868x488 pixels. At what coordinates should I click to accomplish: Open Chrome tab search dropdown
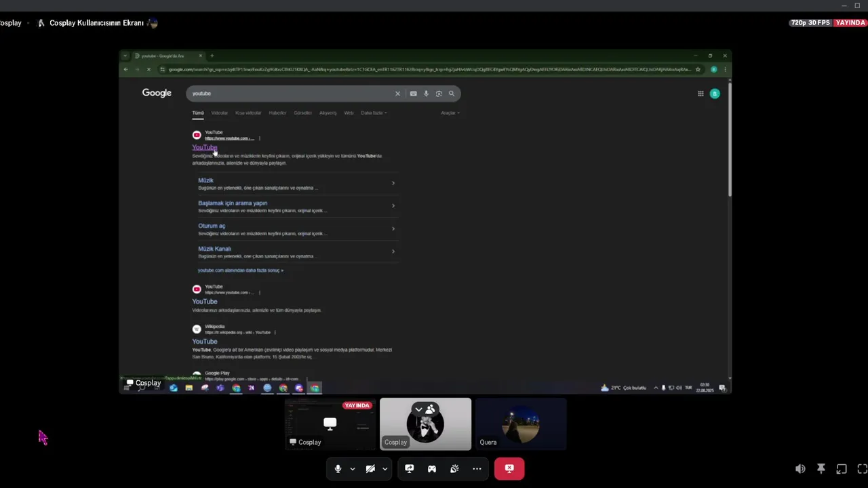125,56
